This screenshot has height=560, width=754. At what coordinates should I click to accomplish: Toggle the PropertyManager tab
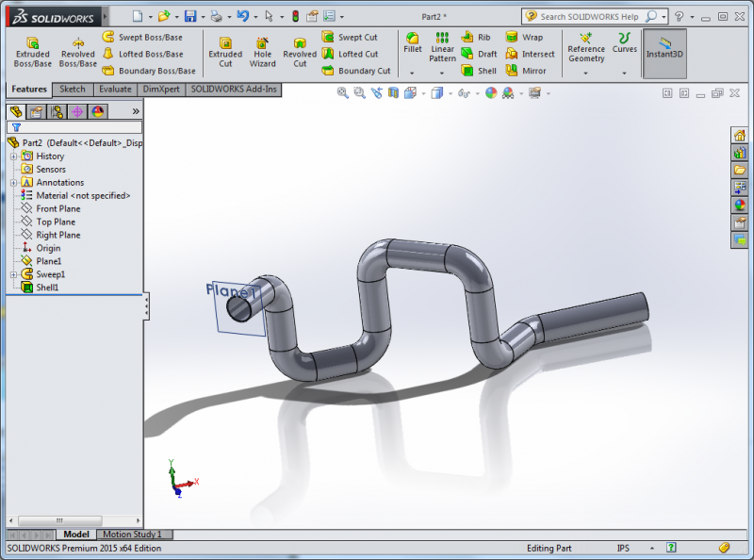coord(36,111)
